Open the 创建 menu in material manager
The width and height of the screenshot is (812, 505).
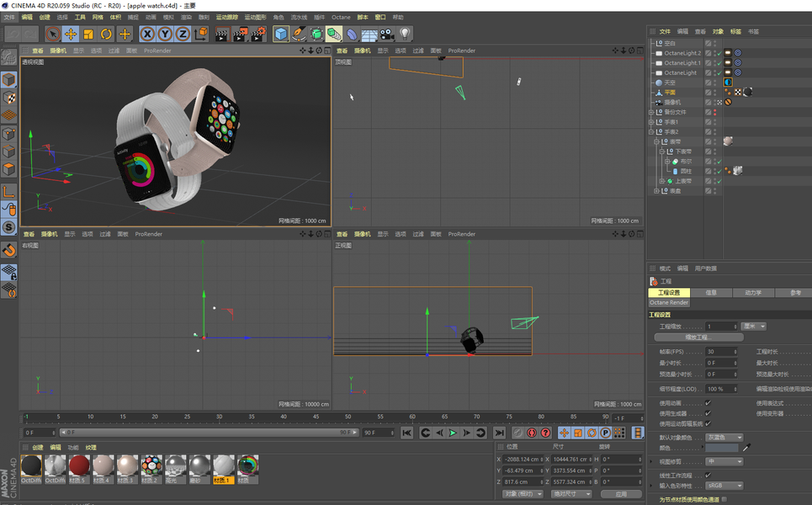(38, 448)
